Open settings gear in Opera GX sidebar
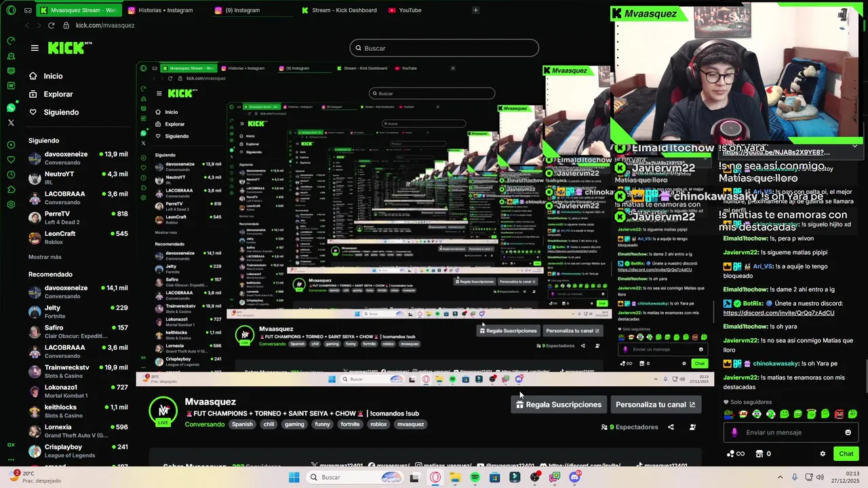 (x=11, y=204)
